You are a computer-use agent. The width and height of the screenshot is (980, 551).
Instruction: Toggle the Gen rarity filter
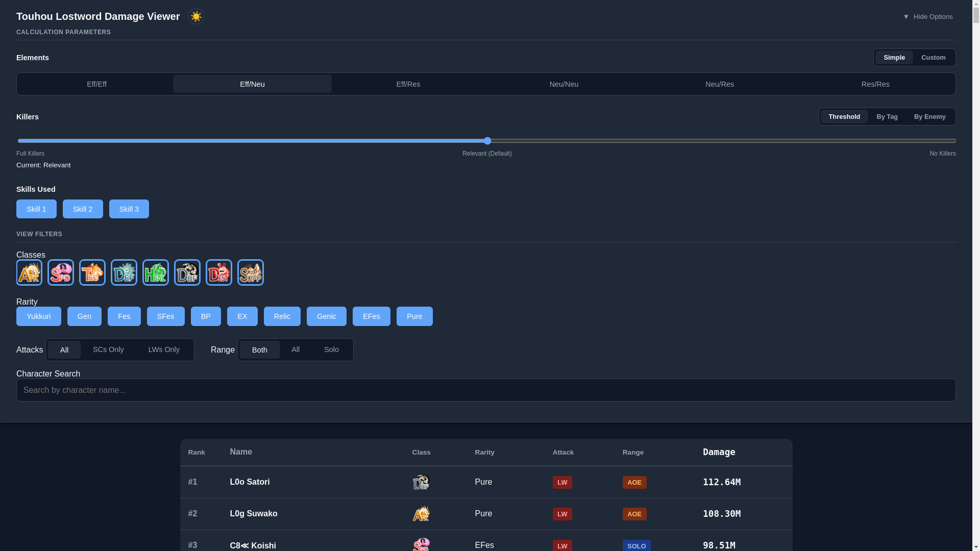pyautogui.click(x=84, y=316)
